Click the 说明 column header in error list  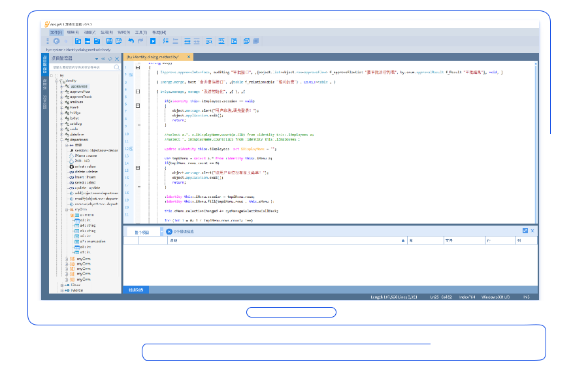coord(287,240)
